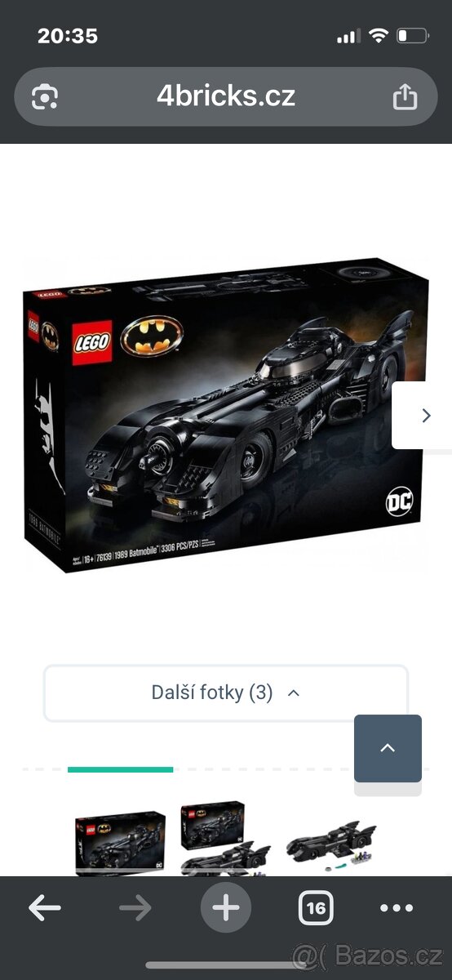Screen dimensions: 452x980
Task: Tap the battery indicator in status bar
Action: click(412, 36)
